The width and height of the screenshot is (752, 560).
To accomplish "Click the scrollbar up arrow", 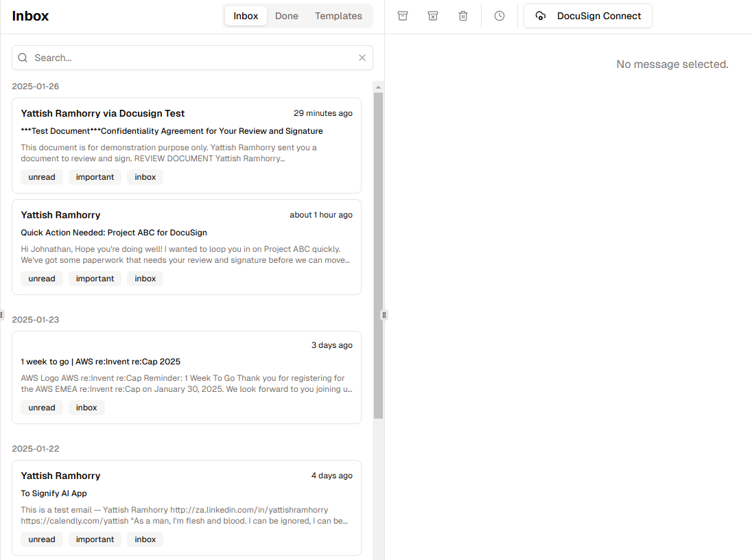I will [378, 87].
